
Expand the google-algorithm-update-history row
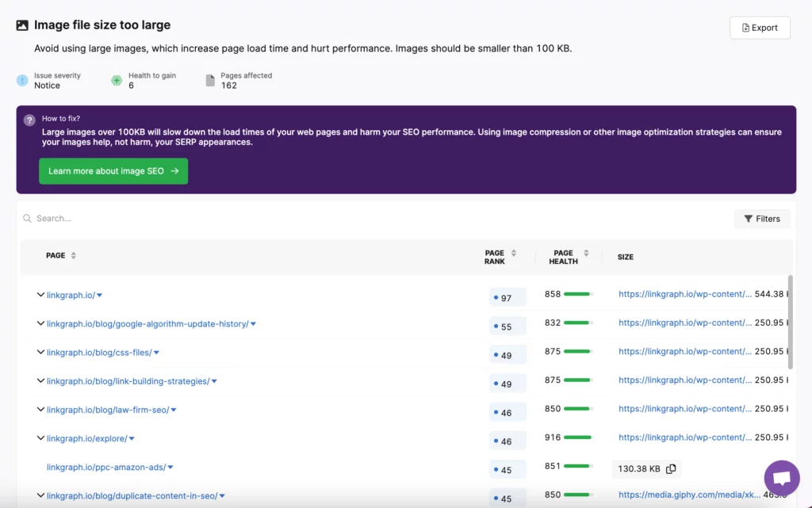click(40, 323)
